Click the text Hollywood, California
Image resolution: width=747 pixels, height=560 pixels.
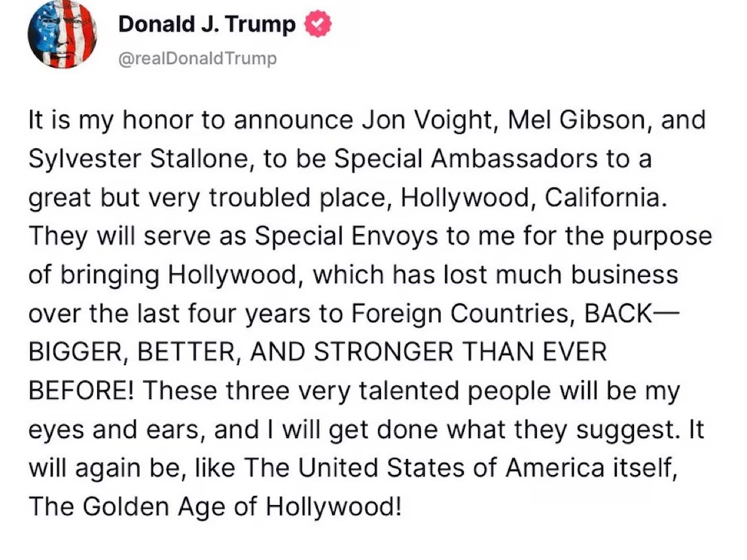tap(533, 197)
